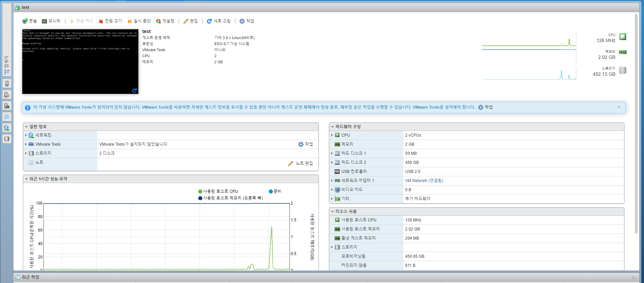Screen dimensions: 644x283
Task: Collapse the 일반 정보 panel
Action: 26,127
